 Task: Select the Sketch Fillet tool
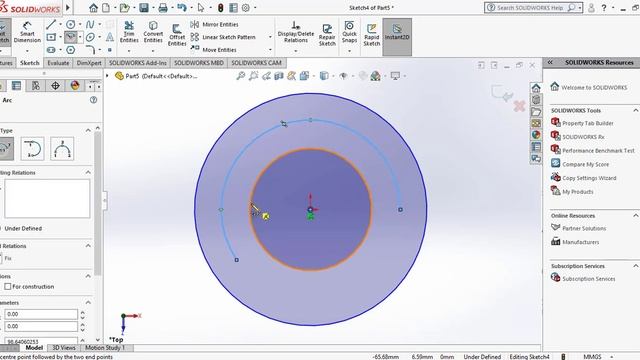pos(90,50)
